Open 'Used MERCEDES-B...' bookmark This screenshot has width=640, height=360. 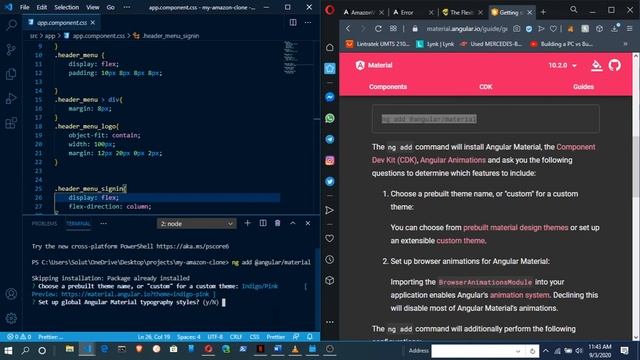pyautogui.click(x=491, y=44)
